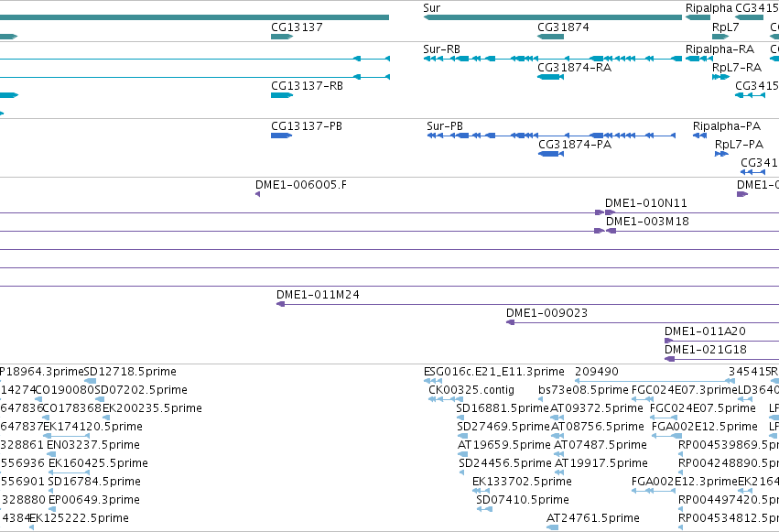Click the AT09372.5prime EST label
The width and height of the screenshot is (779, 532).
click(597, 408)
